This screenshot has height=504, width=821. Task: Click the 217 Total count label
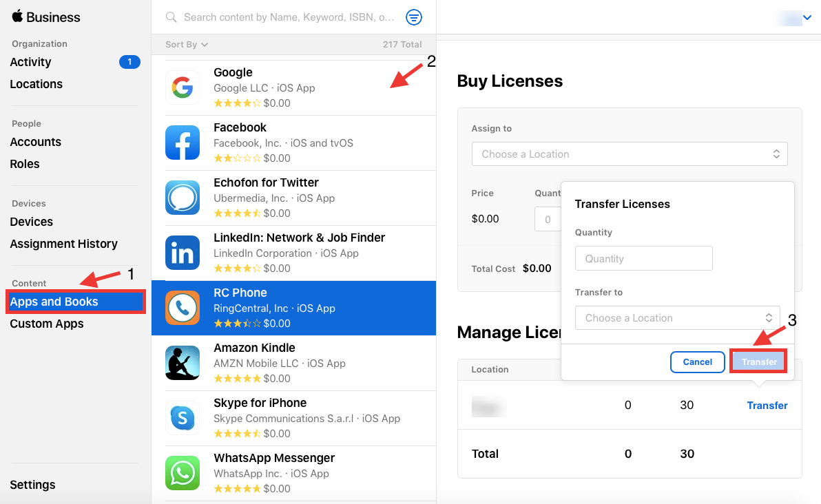(402, 45)
